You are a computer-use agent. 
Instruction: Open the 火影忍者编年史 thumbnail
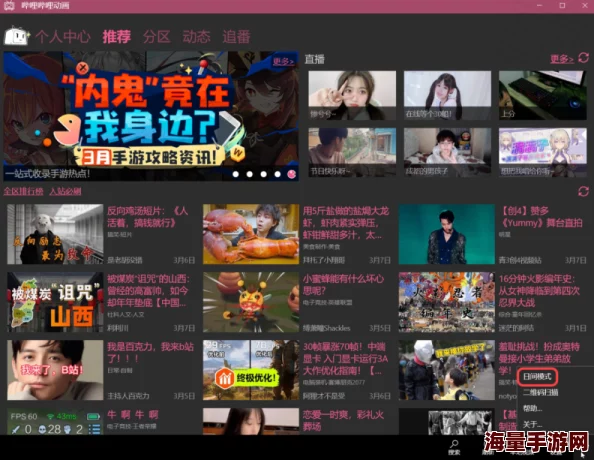coord(447,302)
